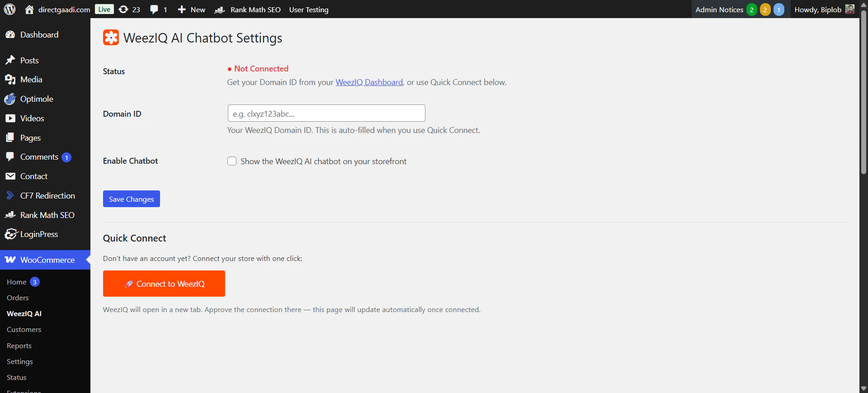The image size is (868, 393).
Task: Open the Dashboard menu item
Action: click(45, 35)
